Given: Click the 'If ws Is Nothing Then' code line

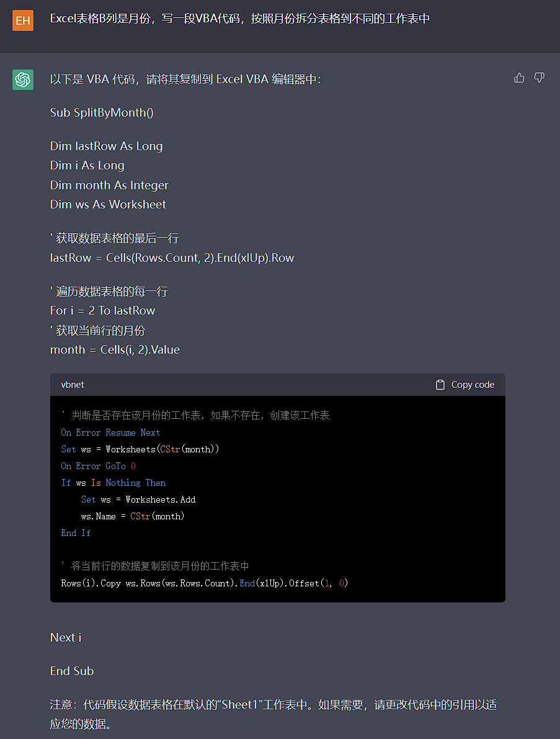Looking at the screenshot, I should pos(113,483).
